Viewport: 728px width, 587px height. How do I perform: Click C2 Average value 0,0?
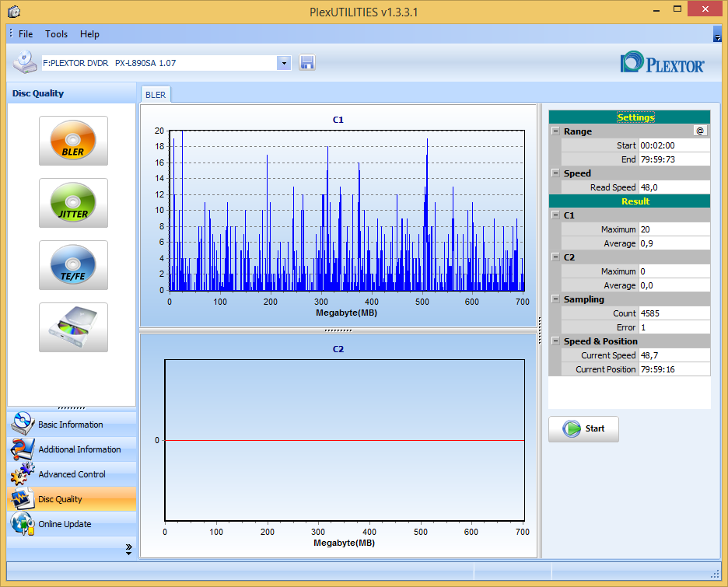pos(674,285)
